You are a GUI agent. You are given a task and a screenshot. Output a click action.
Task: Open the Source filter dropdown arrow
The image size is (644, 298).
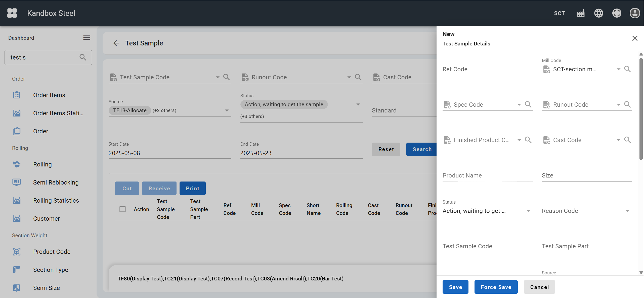227,110
